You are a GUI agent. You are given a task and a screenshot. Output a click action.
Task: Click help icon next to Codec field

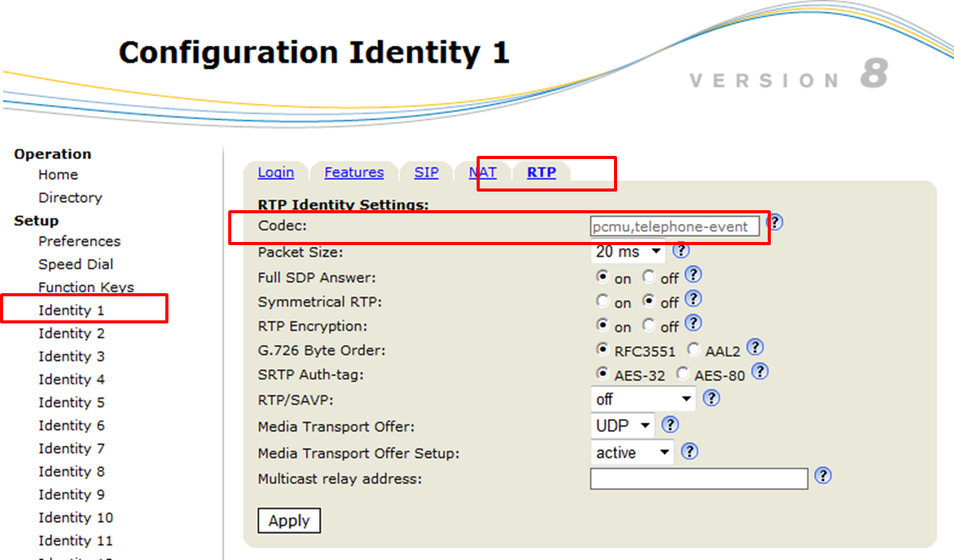pos(775,223)
